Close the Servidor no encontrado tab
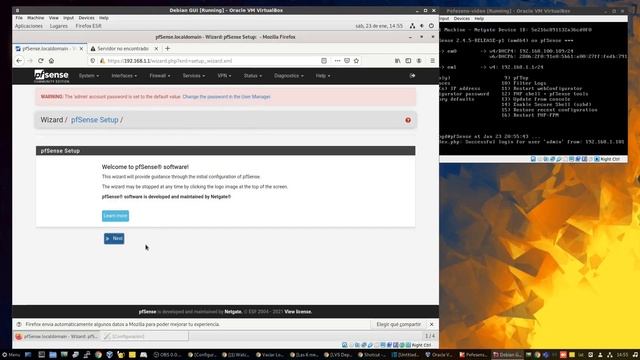The width and height of the screenshot is (640, 360). click(156, 49)
